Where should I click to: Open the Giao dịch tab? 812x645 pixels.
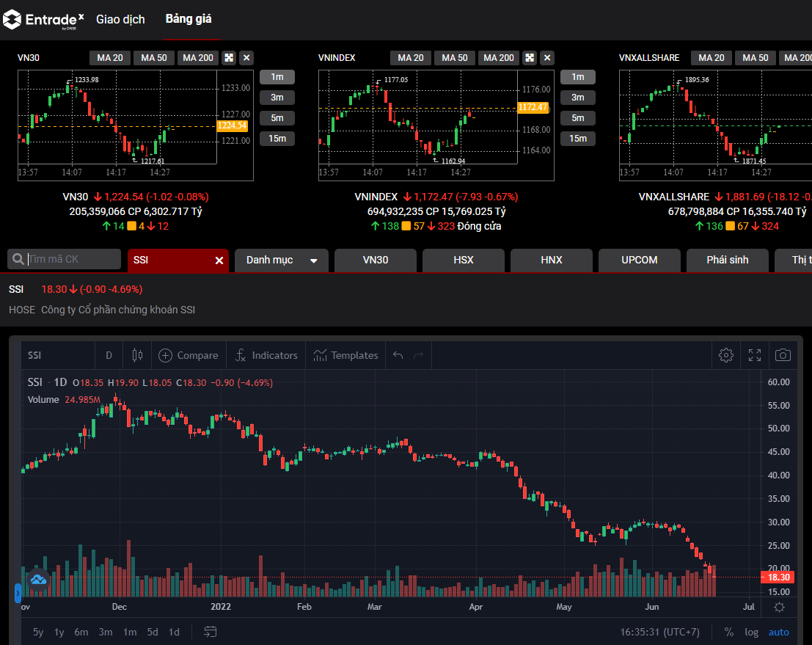[120, 20]
